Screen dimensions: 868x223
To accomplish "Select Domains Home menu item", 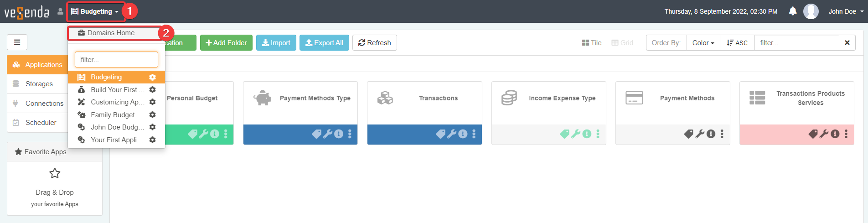I will 111,33.
